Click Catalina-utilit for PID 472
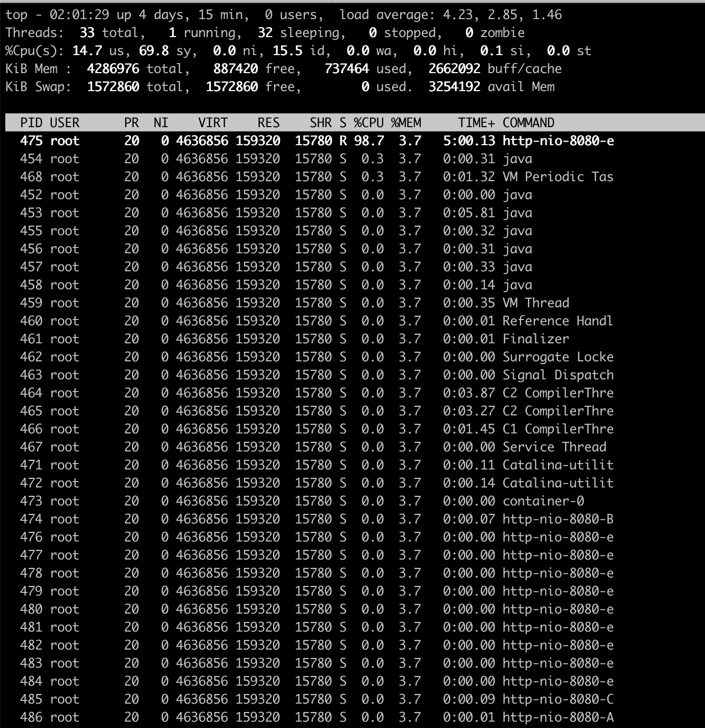Image resolution: width=705 pixels, height=728 pixels. coord(558,483)
